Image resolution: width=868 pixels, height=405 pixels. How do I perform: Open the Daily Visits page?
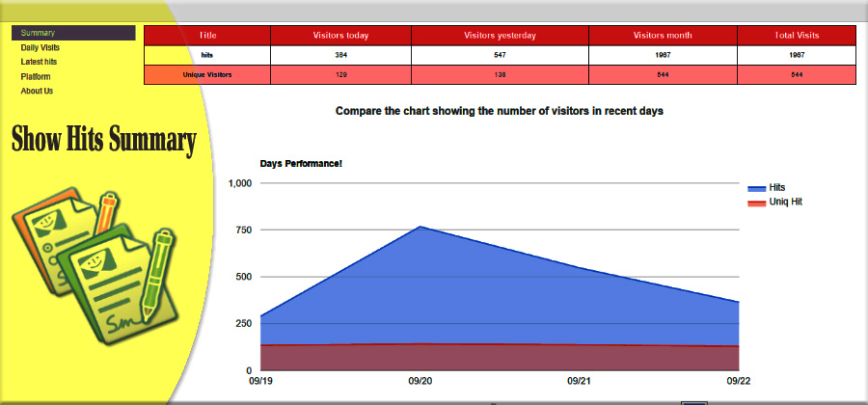click(x=40, y=47)
